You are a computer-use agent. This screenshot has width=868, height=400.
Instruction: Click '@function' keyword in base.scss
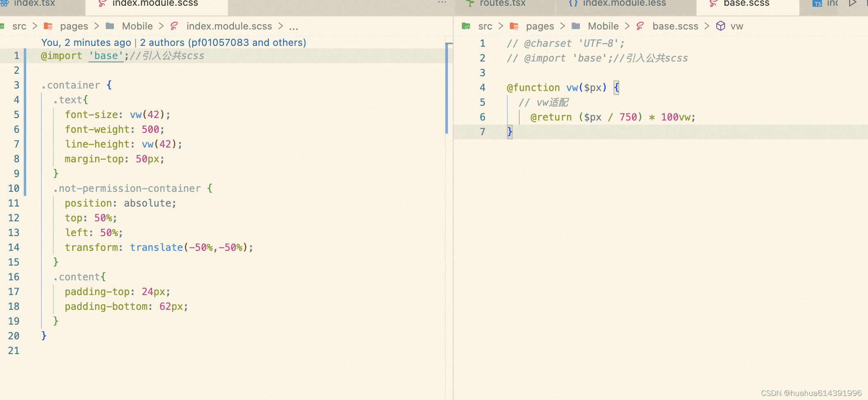click(533, 88)
